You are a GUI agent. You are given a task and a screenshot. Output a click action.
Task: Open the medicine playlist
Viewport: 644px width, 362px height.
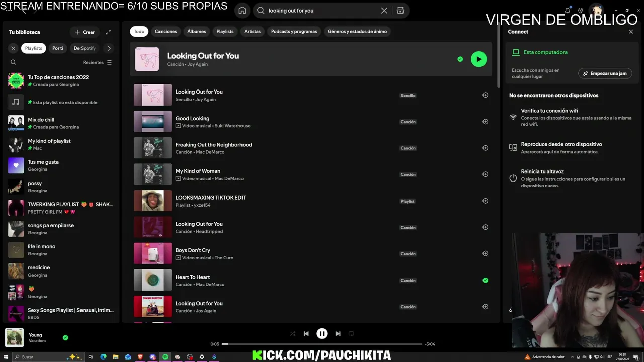click(x=61, y=271)
